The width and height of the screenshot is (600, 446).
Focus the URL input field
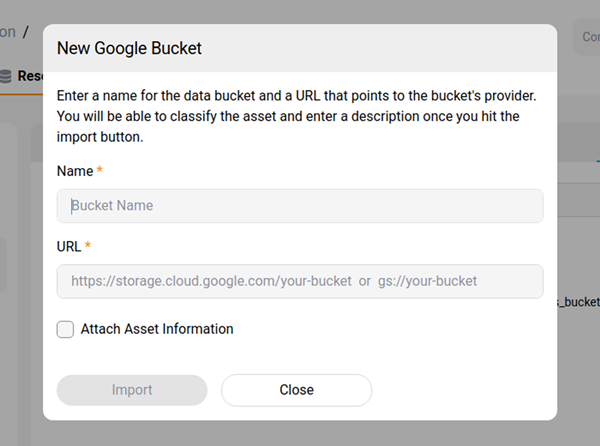coord(300,281)
